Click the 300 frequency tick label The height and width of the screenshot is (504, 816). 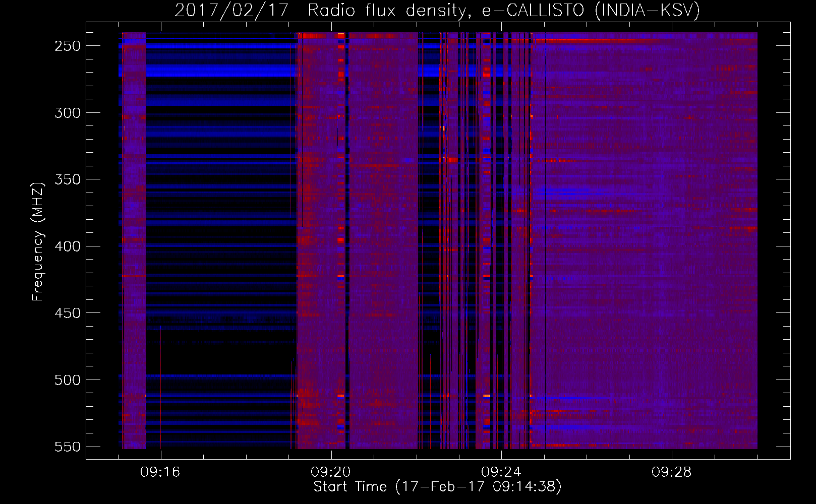[x=68, y=113]
